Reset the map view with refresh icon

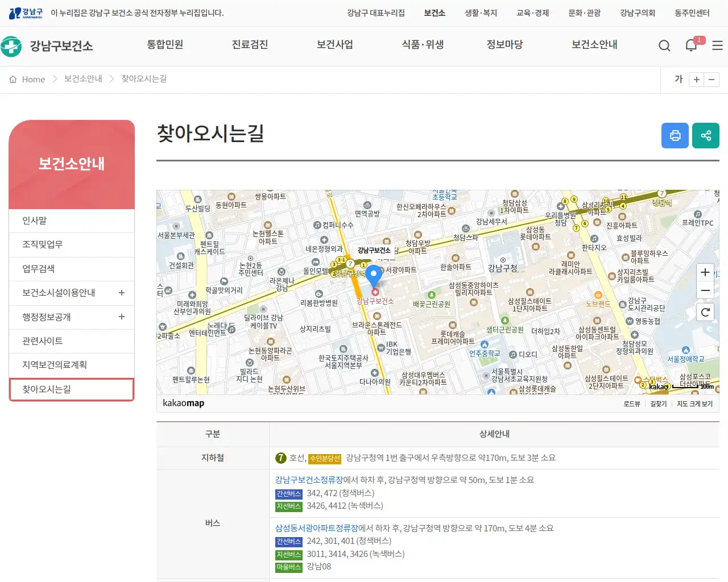[x=705, y=311]
